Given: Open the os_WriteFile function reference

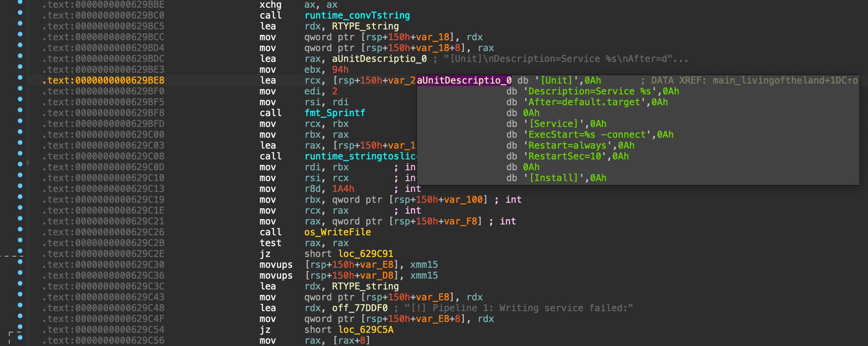Looking at the screenshot, I should tap(337, 232).
